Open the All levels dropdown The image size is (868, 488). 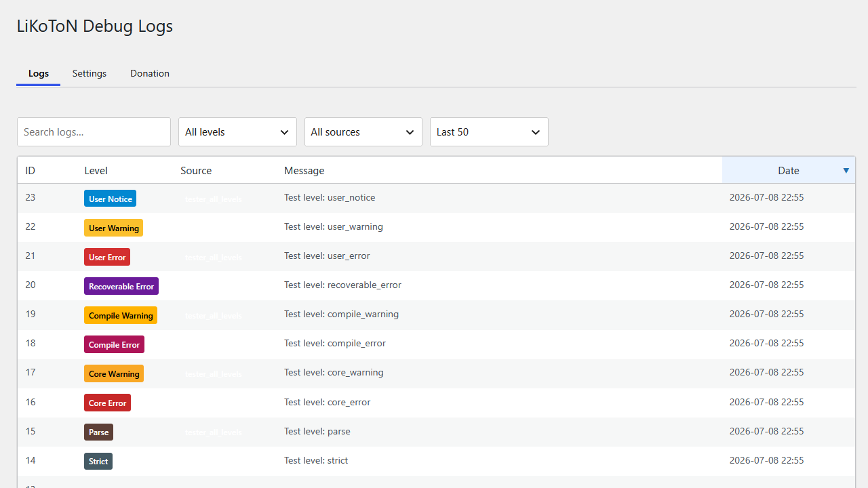pos(237,132)
